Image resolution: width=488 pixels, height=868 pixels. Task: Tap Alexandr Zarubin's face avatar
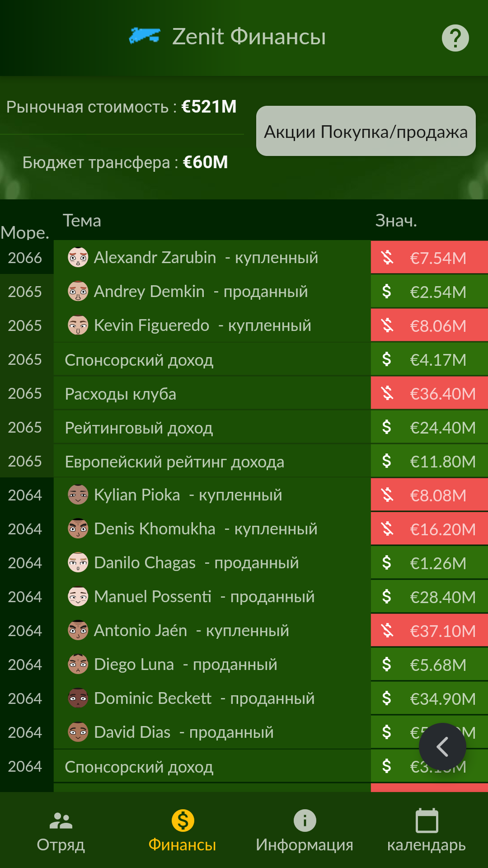click(x=78, y=257)
